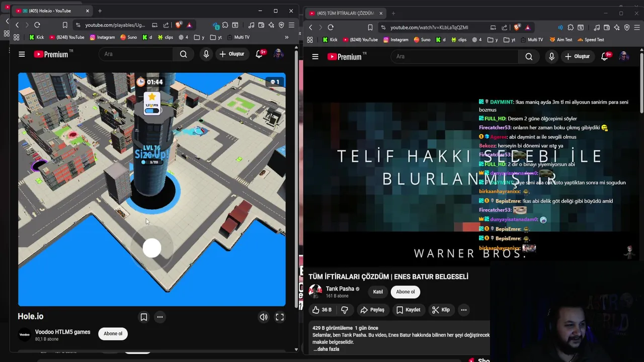Open the yt bookmarks folder in video window
The image size is (644, 362).
[510, 40]
